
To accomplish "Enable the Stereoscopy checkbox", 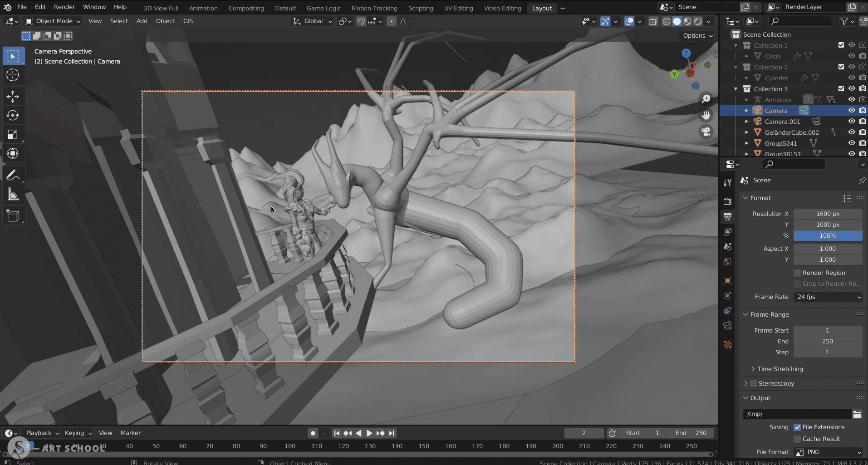I will pos(754,383).
